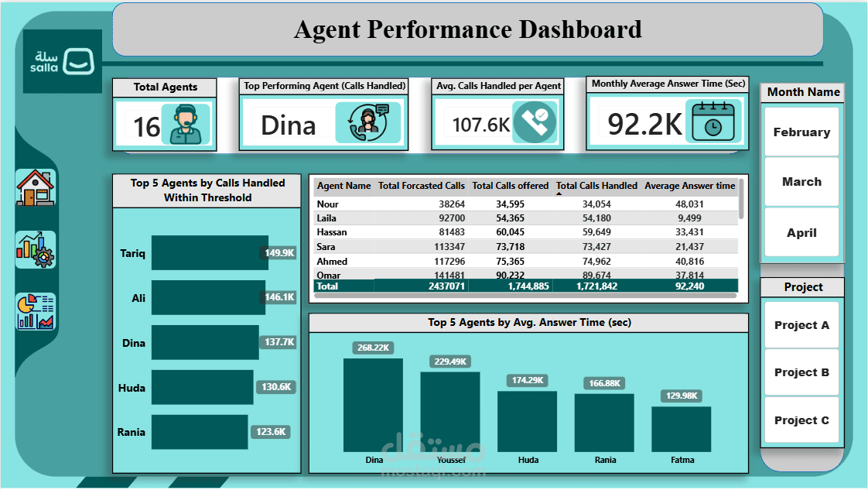868x490 pixels.
Task: Click the sort arrow on Total Calls offered column
Action: tap(557, 194)
